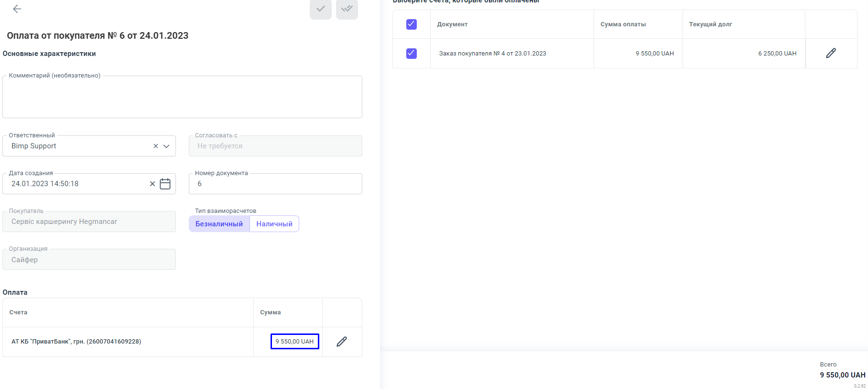Click the Организация field Сайфер

click(89, 259)
